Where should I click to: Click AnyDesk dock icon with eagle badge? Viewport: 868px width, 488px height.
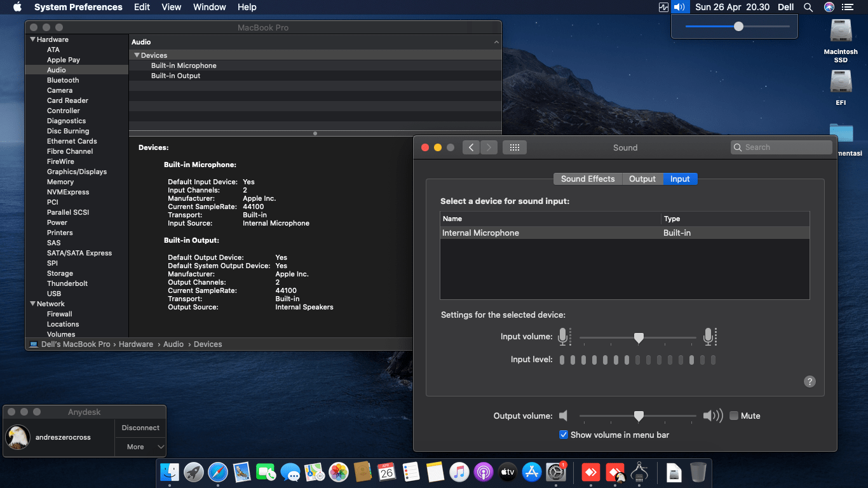615,472
